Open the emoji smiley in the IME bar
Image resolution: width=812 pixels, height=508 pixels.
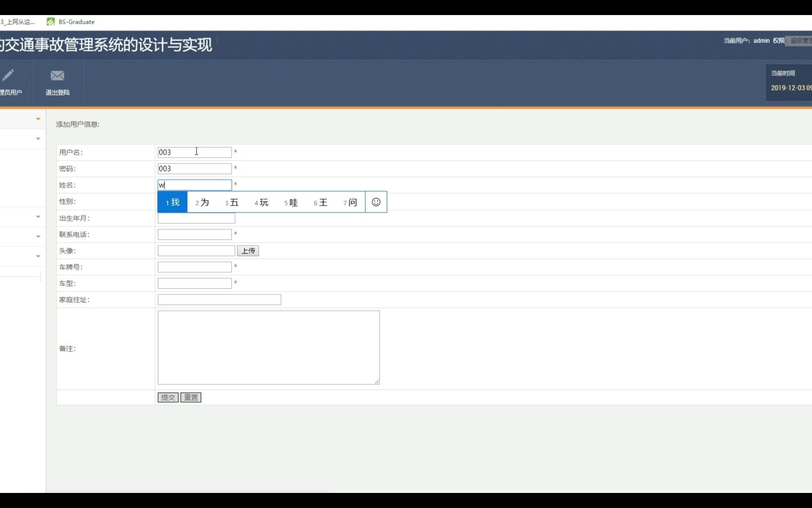click(376, 202)
